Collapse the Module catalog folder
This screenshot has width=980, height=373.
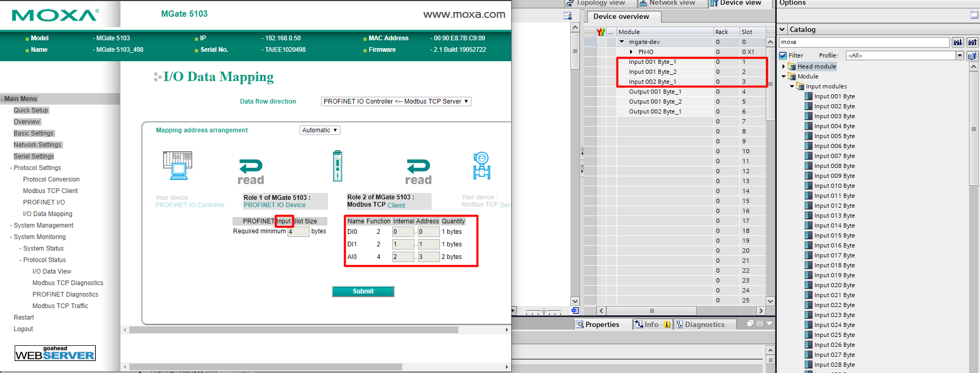pos(784,76)
